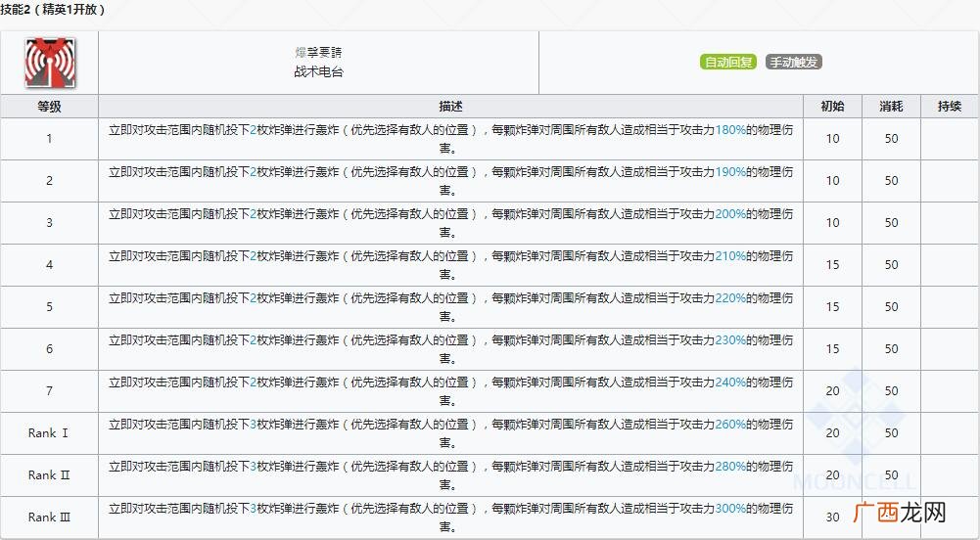Screen dimensions: 980x540
Task: Click the description containing 260%
Action: [x=450, y=433]
